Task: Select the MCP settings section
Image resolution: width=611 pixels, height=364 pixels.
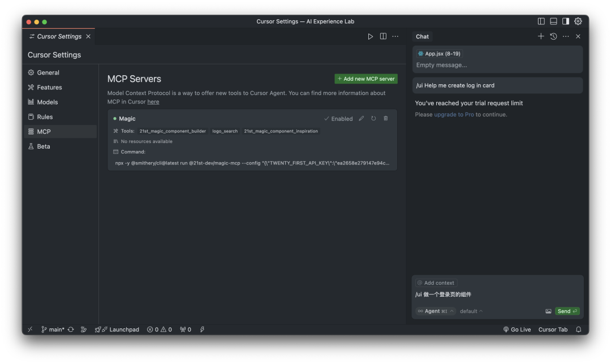Action: coord(61,132)
